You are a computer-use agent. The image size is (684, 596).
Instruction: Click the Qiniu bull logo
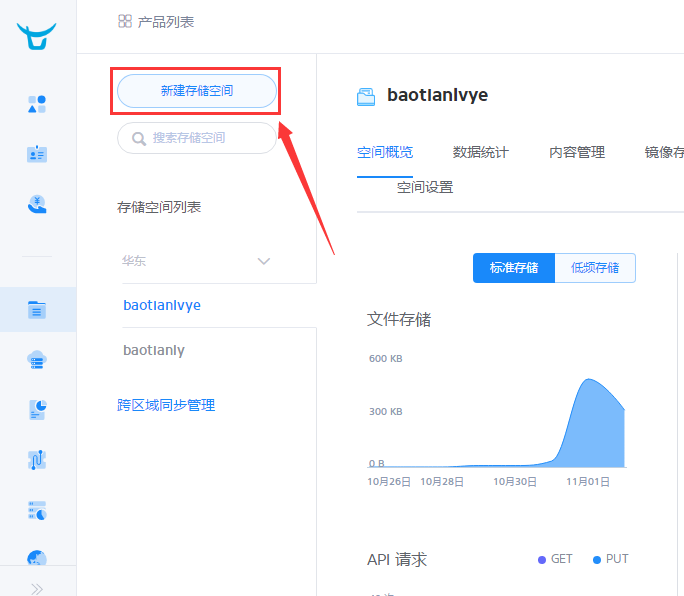click(x=37, y=36)
